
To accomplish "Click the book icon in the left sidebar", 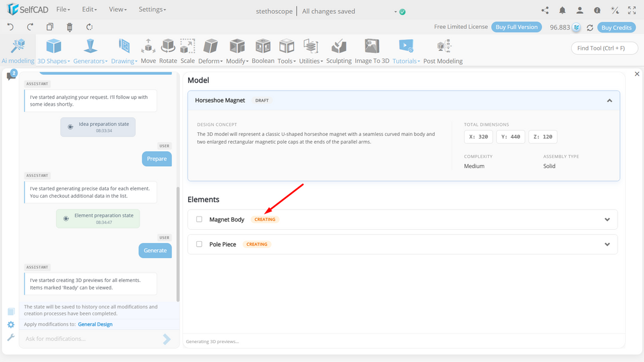I will (11, 312).
